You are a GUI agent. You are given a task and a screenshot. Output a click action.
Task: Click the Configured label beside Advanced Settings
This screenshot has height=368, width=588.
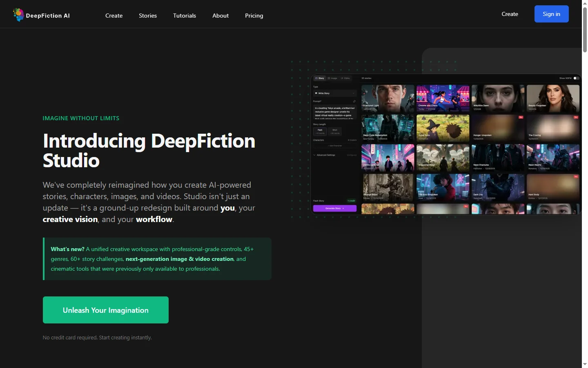352,155
